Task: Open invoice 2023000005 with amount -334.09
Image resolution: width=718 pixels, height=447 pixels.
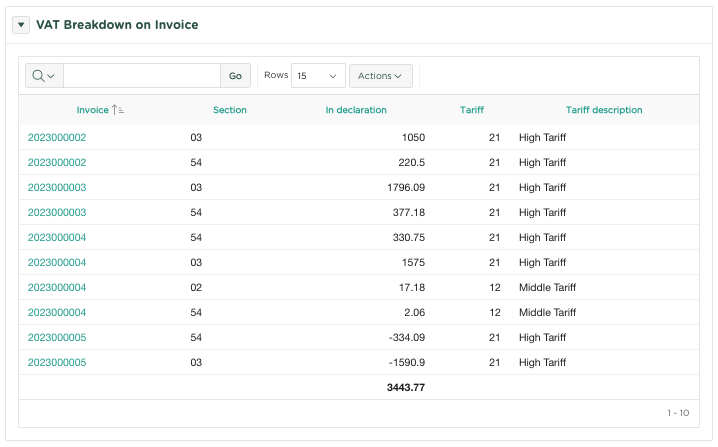Action: tap(57, 337)
